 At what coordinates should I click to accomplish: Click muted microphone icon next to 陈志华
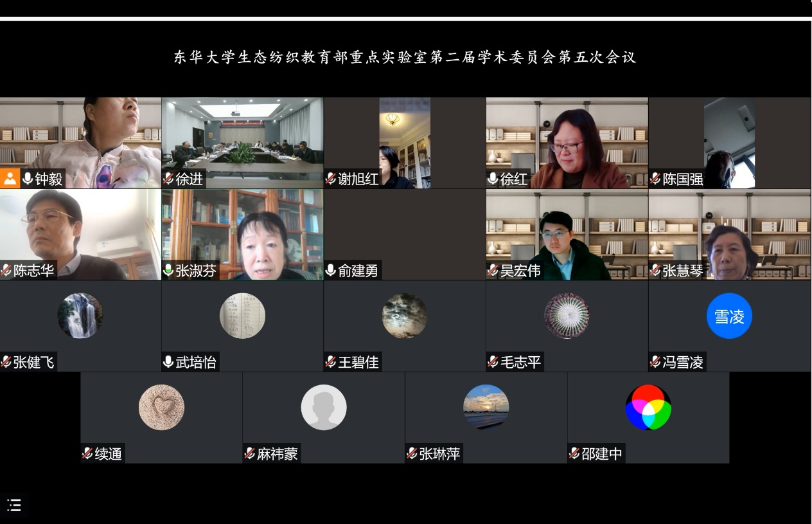6,271
